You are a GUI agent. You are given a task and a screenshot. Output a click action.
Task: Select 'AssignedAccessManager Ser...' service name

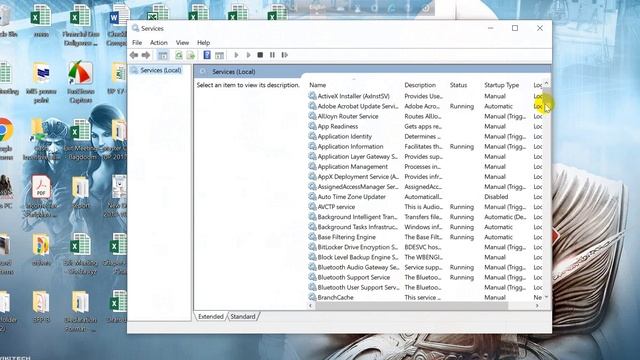[358, 187]
